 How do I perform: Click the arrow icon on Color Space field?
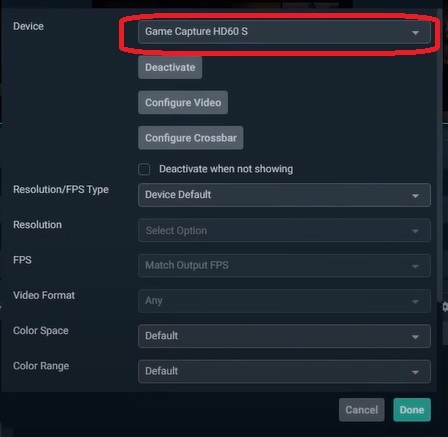coord(415,337)
